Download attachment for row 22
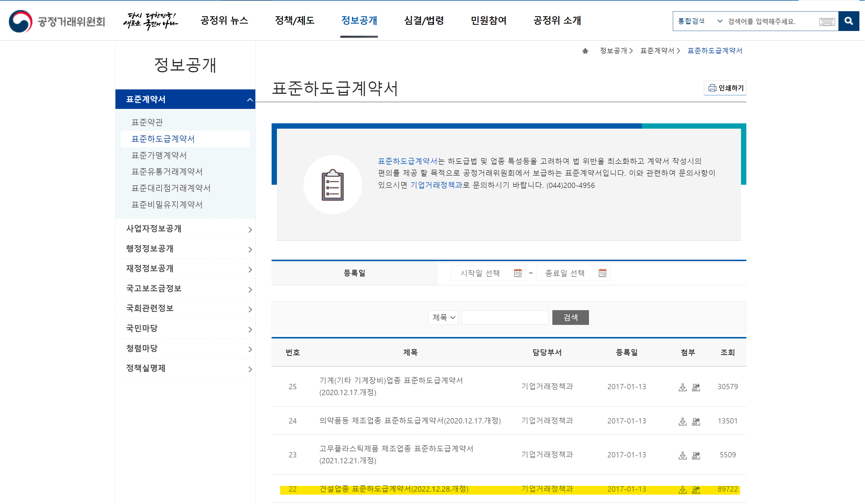This screenshot has height=504, width=865. point(682,490)
